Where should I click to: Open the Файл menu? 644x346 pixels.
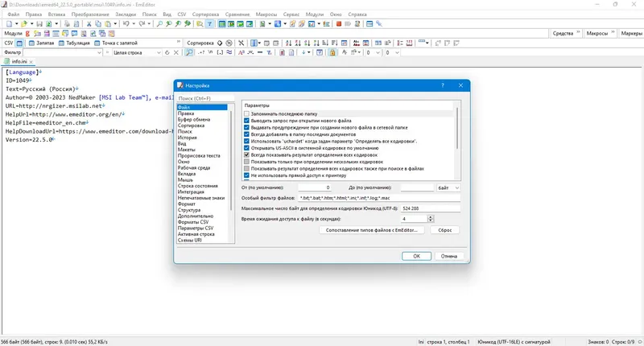(14, 14)
